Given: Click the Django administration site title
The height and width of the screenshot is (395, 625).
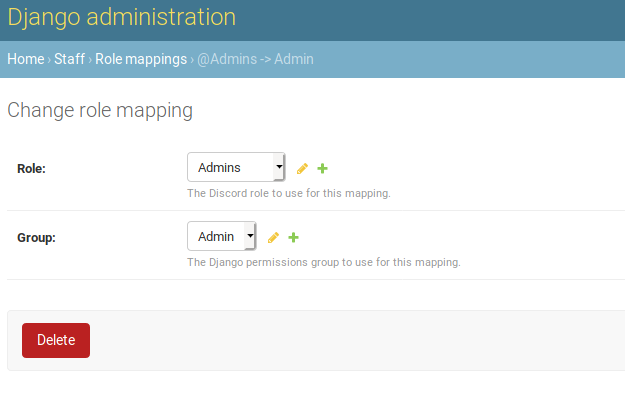Looking at the screenshot, I should point(122,17).
